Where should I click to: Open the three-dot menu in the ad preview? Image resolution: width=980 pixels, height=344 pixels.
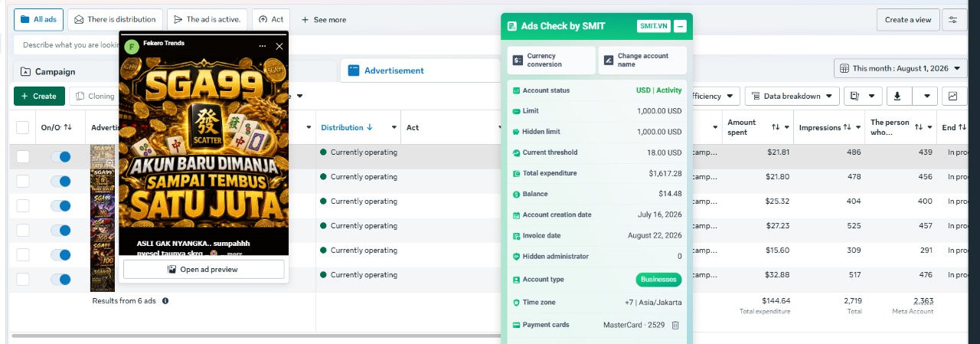263,46
